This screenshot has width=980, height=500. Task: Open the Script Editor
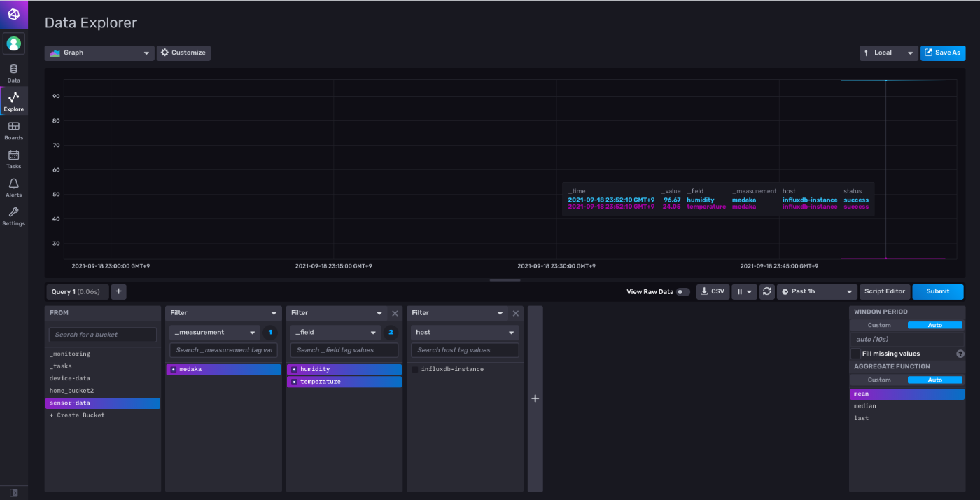885,291
